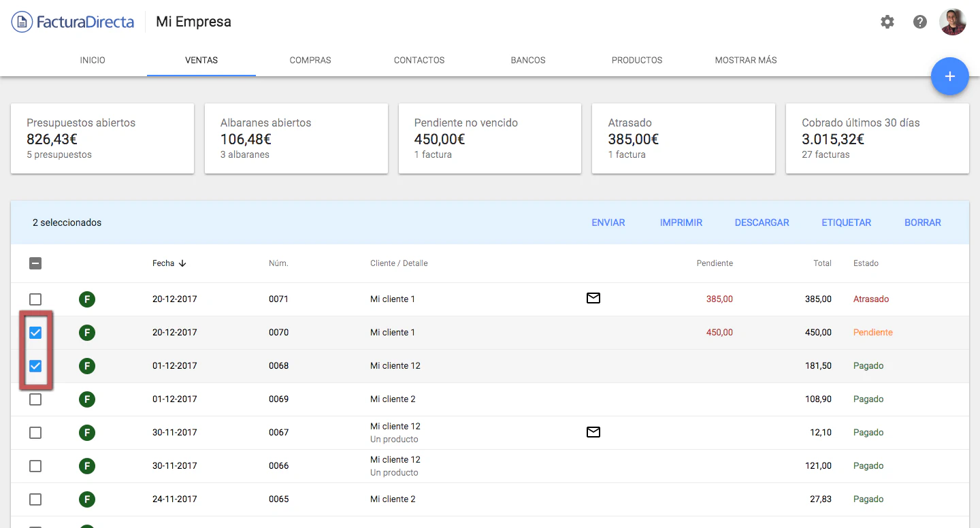Click the envelope icon on invoice 0067
Image resolution: width=980 pixels, height=528 pixels.
[593, 432]
